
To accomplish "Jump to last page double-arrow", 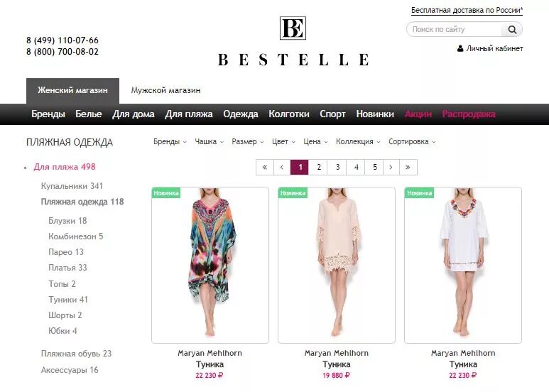I will point(408,167).
